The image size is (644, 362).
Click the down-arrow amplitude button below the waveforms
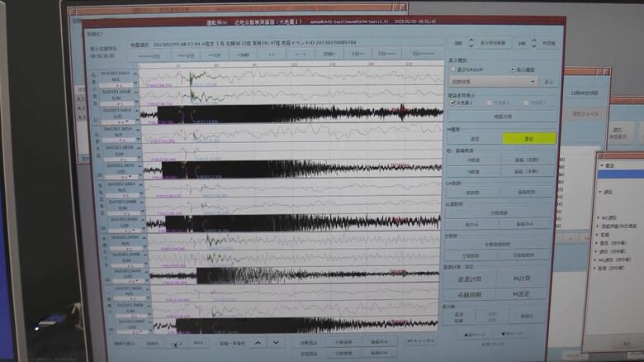click(276, 341)
